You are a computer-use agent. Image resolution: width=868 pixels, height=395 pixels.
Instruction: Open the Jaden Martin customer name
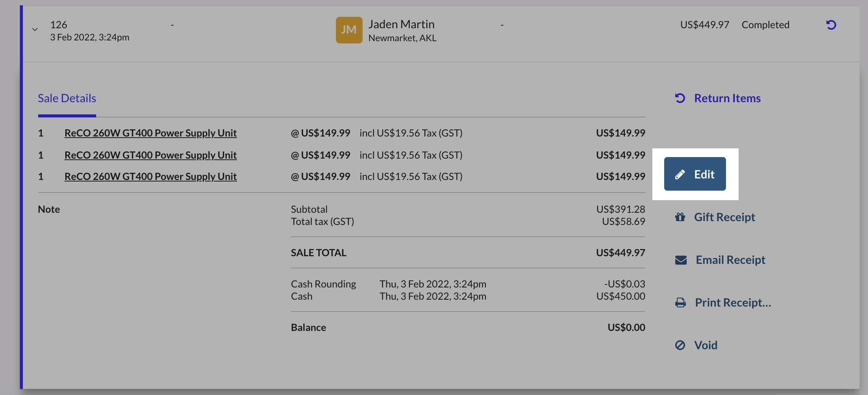[x=401, y=24]
